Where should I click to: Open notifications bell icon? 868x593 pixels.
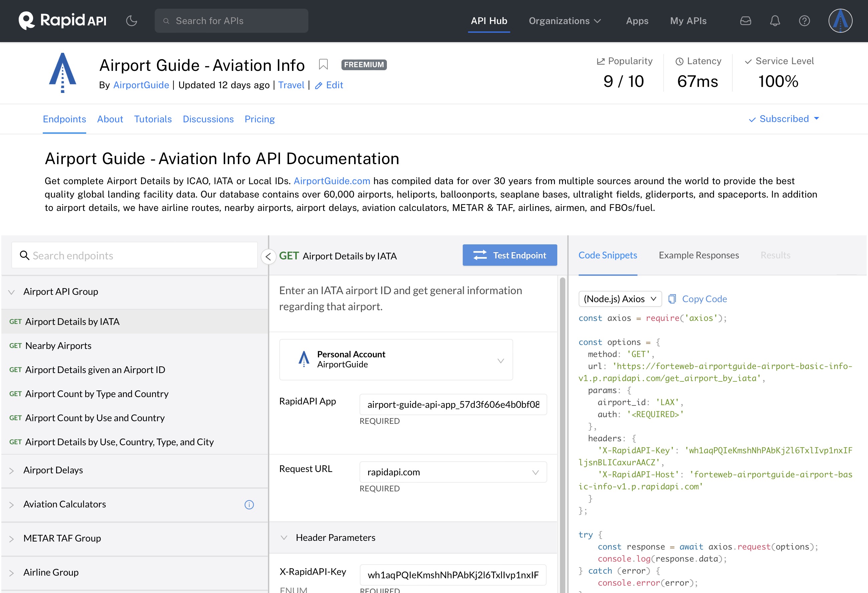pyautogui.click(x=775, y=21)
